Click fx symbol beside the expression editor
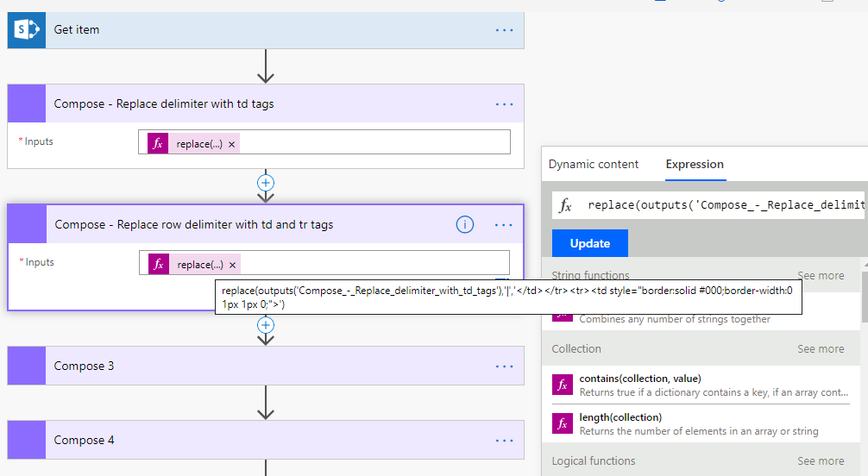 565,205
